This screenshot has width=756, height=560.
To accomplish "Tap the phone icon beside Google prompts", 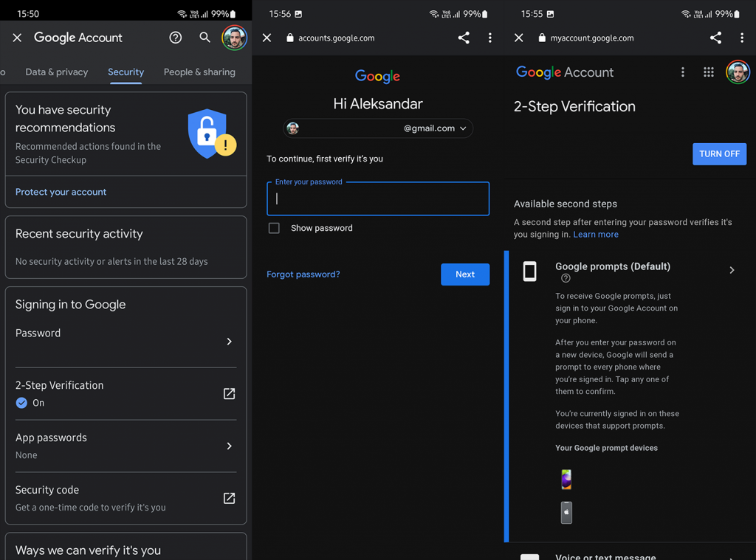I will click(530, 272).
